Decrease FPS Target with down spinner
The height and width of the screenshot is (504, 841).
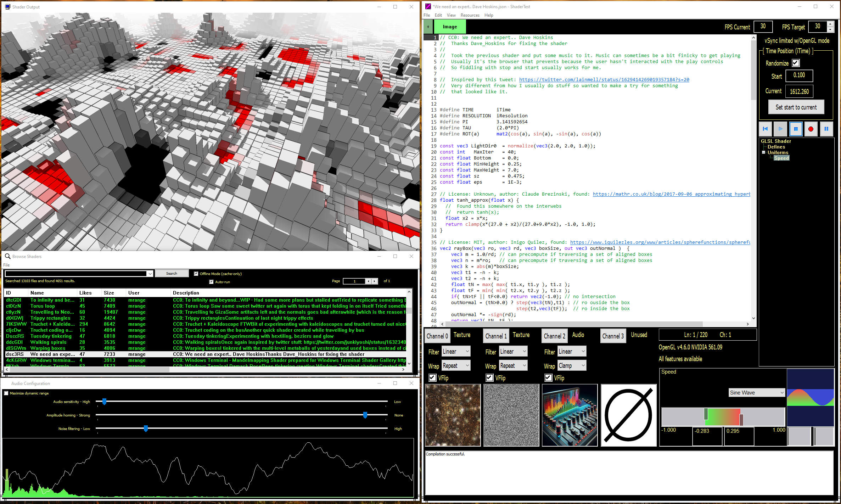[830, 29]
